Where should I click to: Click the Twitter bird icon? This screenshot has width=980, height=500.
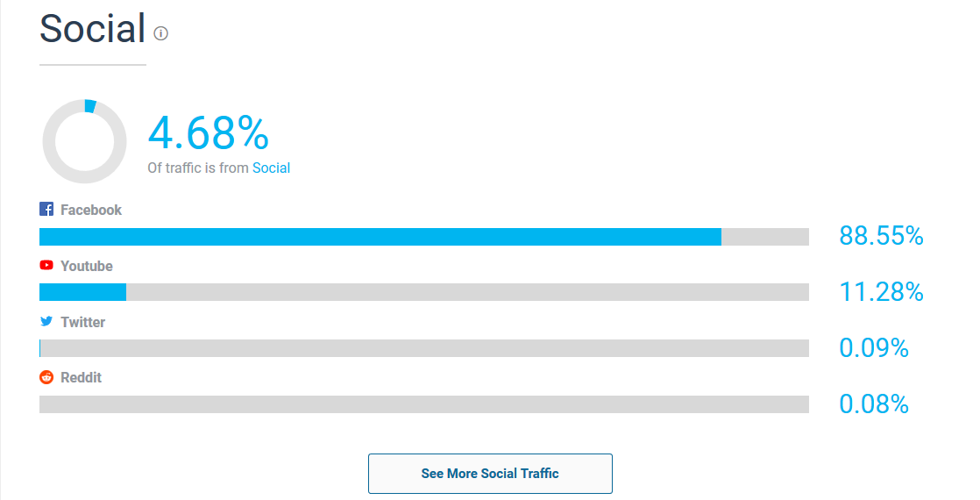pyautogui.click(x=46, y=322)
